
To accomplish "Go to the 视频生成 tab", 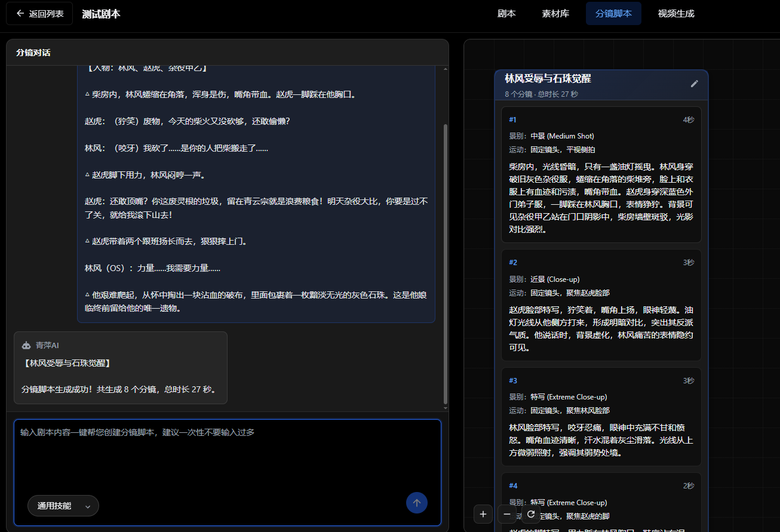I will click(x=676, y=14).
